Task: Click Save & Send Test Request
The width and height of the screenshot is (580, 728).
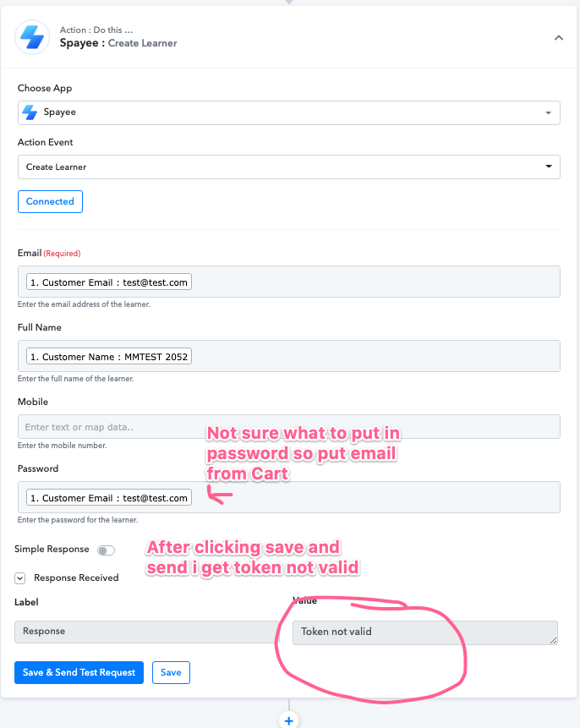Action: coord(79,672)
